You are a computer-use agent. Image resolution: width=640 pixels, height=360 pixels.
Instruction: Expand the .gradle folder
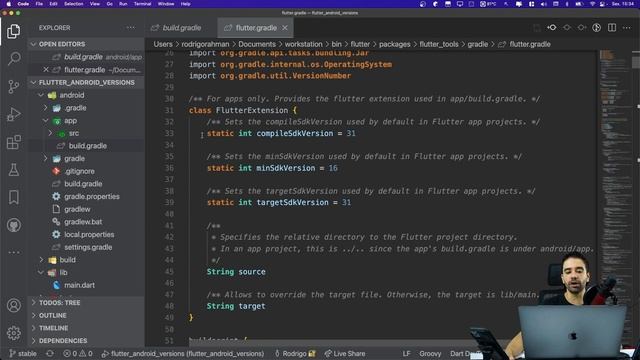tap(46, 108)
